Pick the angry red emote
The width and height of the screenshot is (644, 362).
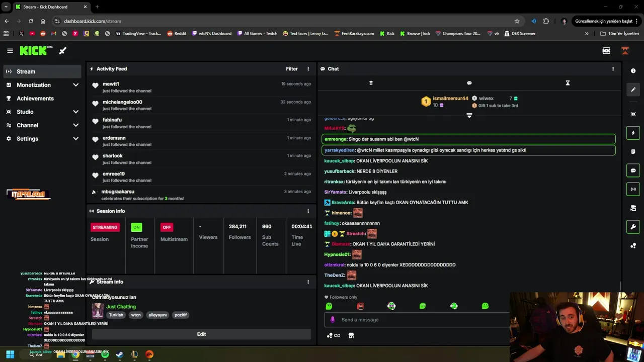coord(360,306)
